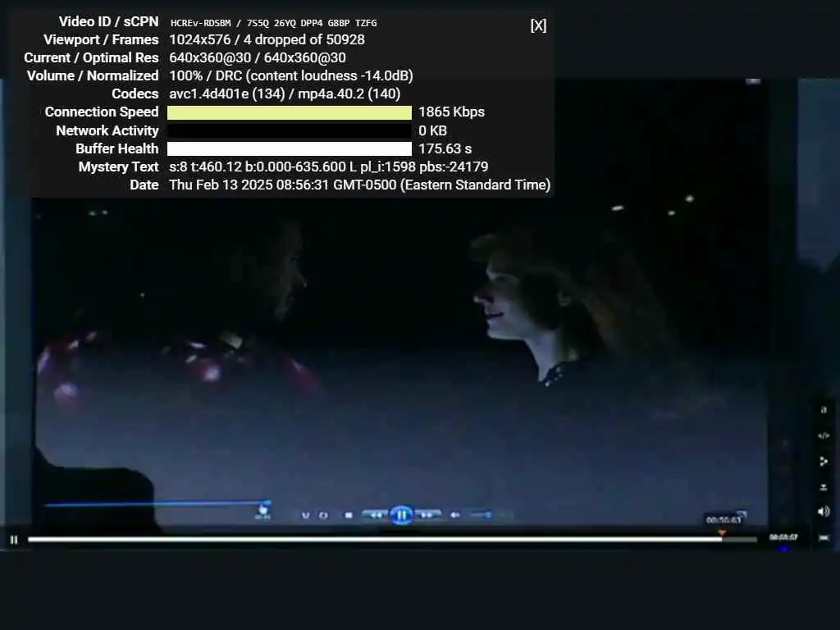The height and width of the screenshot is (630, 840).
Task: Toggle fullscreen icon at bottom right
Action: [824, 537]
